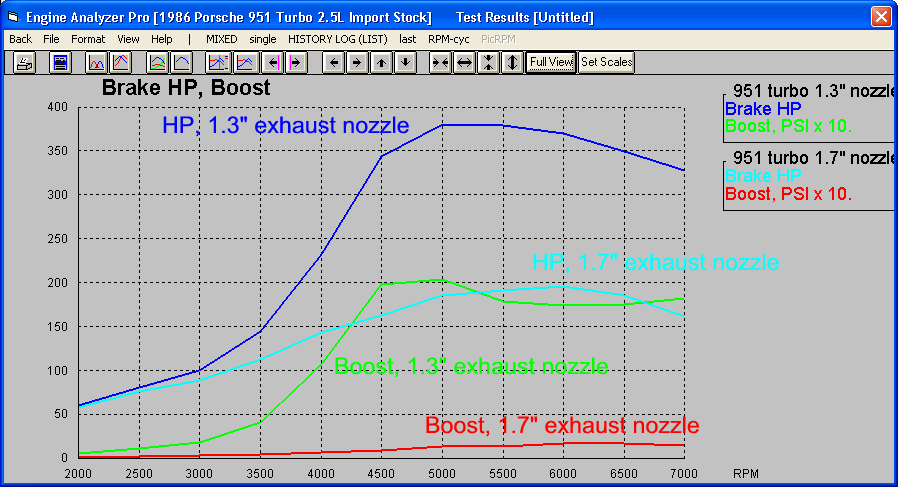Select the red double-hump cycle graph icon
Screen dimensions: 898x487
(x=97, y=62)
